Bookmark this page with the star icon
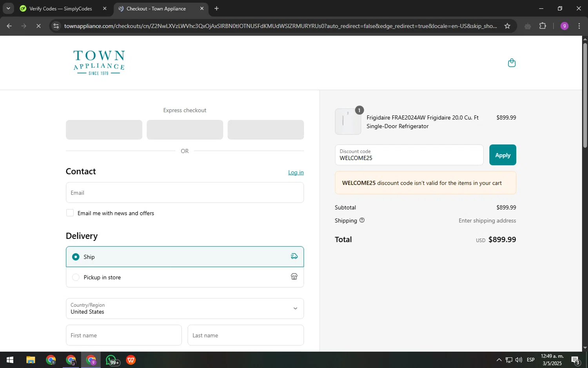588x368 pixels. (x=507, y=26)
